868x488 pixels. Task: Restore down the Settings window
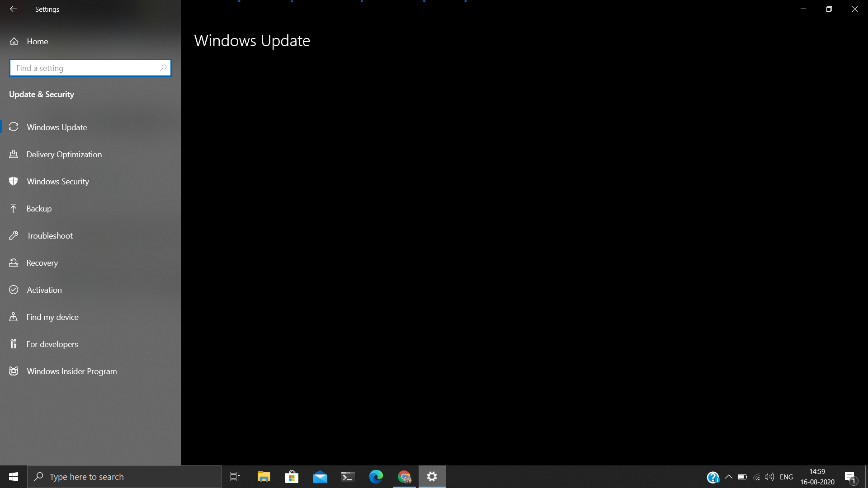click(829, 9)
